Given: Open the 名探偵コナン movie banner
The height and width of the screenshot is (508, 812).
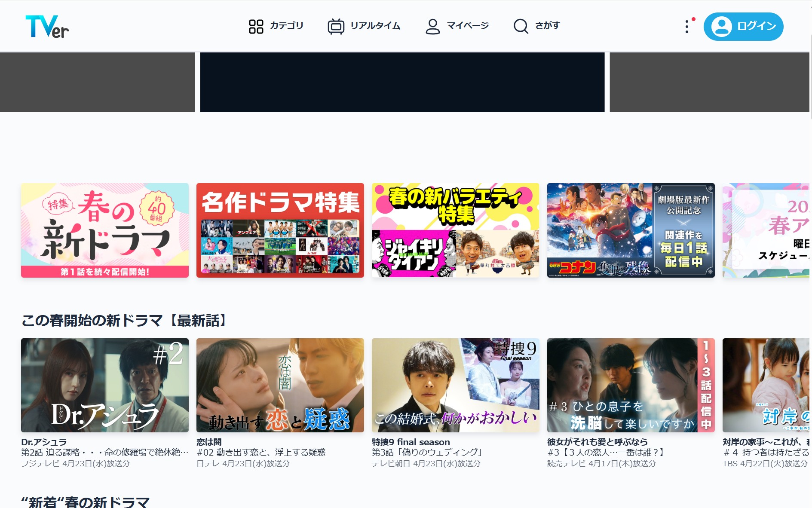Looking at the screenshot, I should (x=631, y=230).
